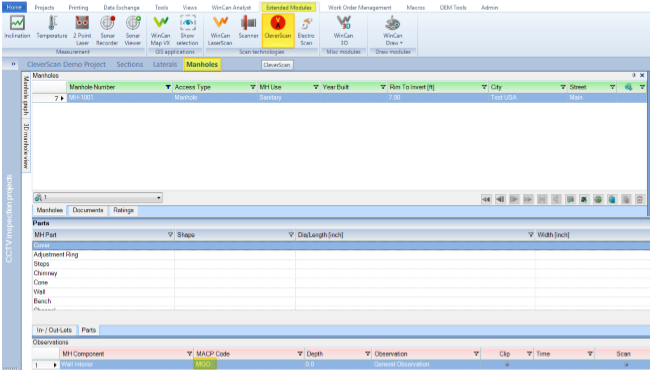Click the blue clipboard paste icon
Screen dimensions: 651x370
(612, 199)
